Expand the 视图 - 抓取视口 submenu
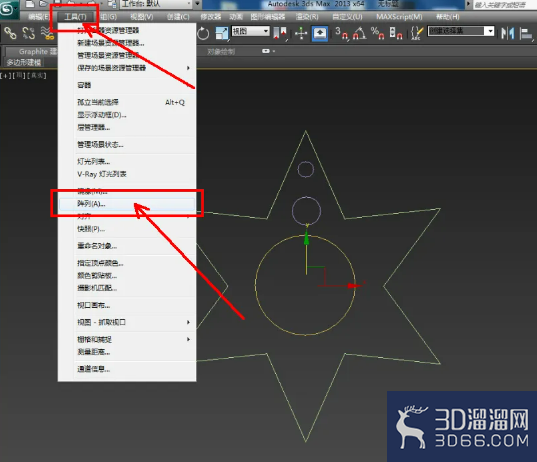This screenshot has width=537, height=462. [127, 322]
